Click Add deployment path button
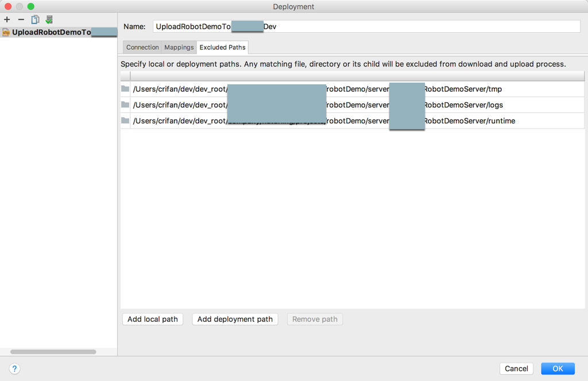Screen dimensions: 588x381 click(x=235, y=319)
